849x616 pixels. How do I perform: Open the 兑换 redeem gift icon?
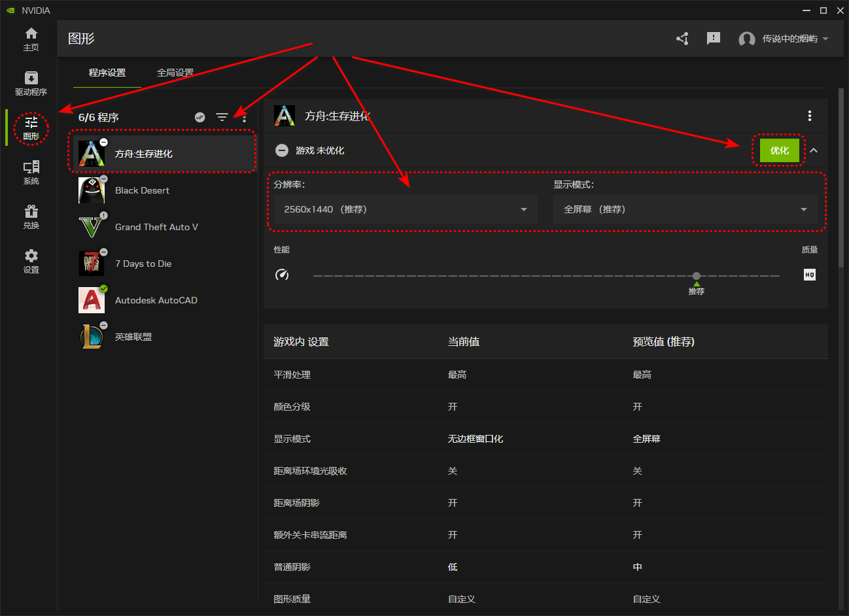click(31, 217)
